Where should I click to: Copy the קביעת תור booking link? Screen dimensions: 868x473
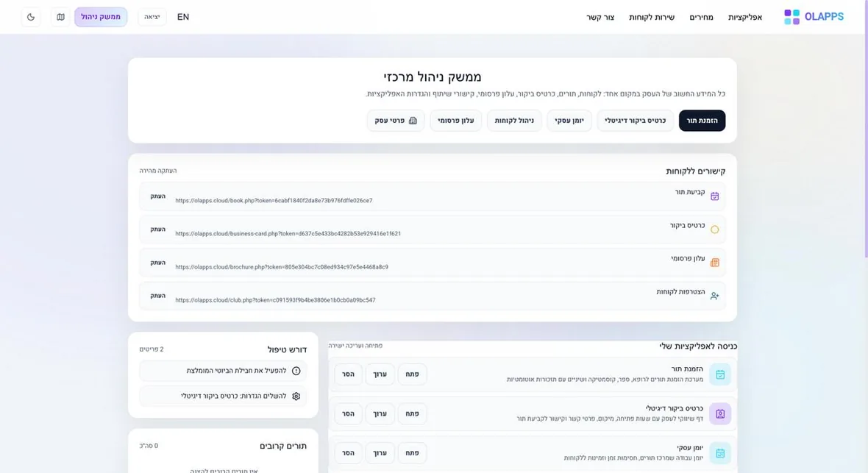point(157,196)
